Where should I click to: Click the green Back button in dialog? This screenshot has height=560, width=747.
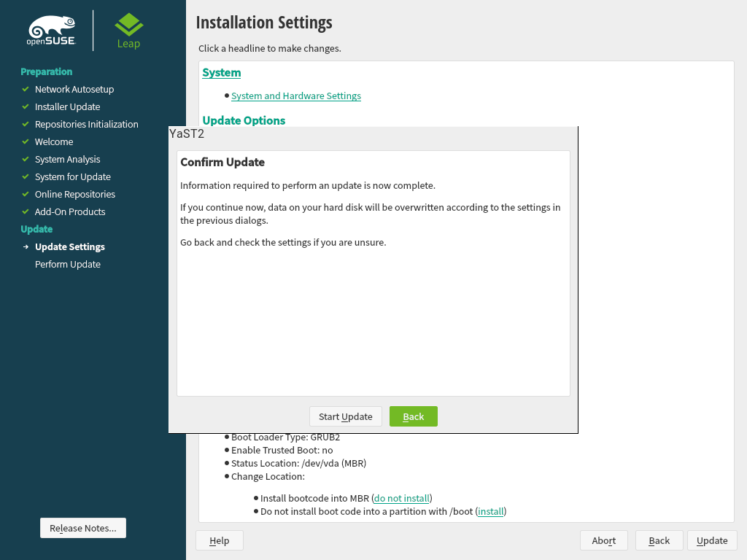[413, 416]
